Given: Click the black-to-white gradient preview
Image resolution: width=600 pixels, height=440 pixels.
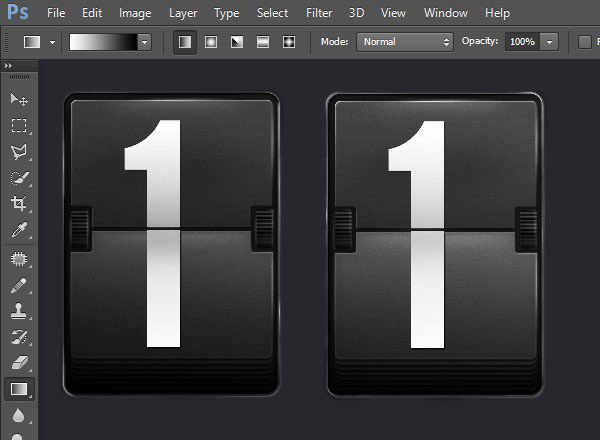Looking at the screenshot, I should tap(103, 42).
